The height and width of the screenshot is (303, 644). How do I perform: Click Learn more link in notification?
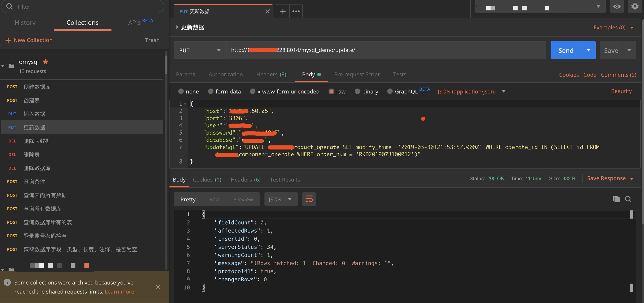[119, 291]
